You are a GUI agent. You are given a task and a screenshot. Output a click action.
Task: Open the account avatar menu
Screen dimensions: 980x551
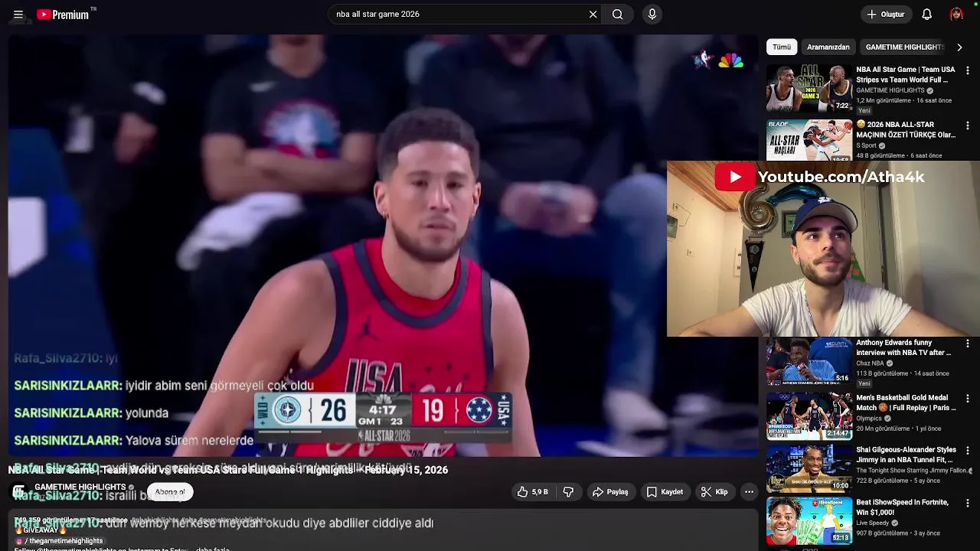(x=956, y=15)
